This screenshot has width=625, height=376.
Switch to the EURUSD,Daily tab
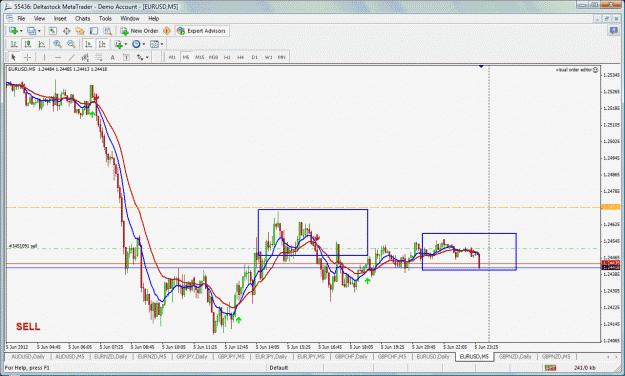pyautogui.click(x=433, y=356)
